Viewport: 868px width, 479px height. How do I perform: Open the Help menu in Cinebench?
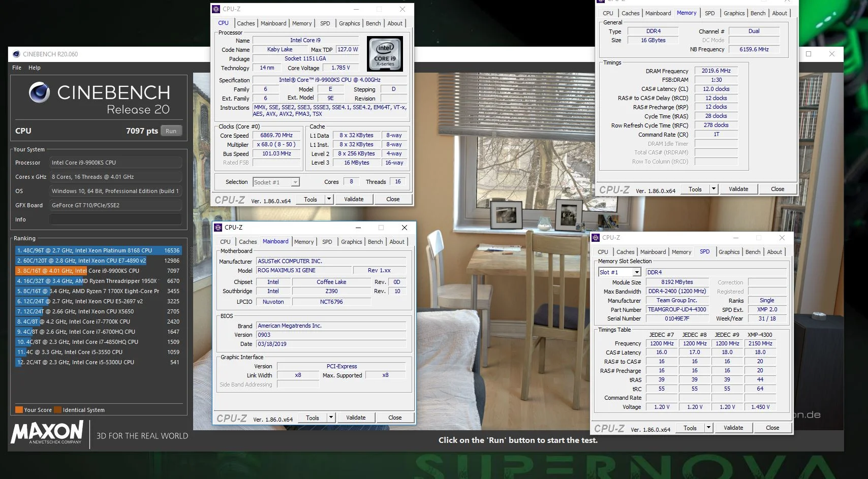pyautogui.click(x=35, y=68)
